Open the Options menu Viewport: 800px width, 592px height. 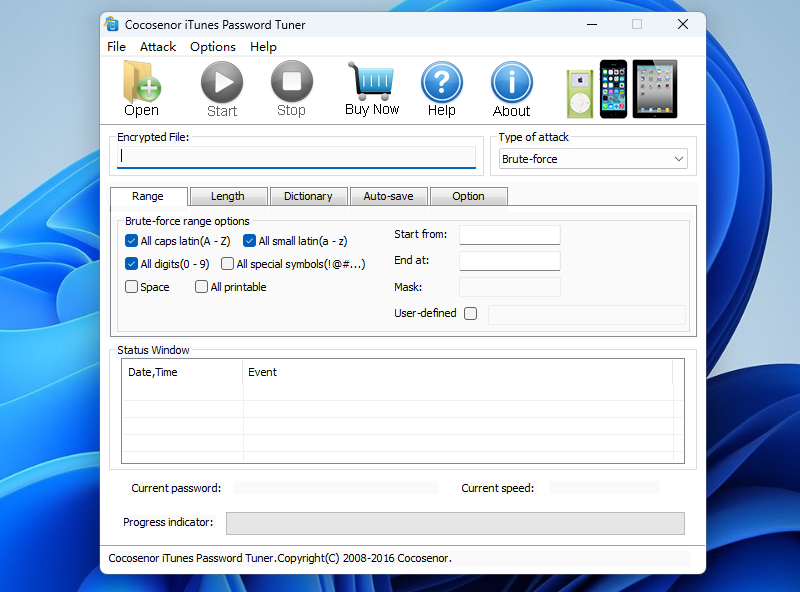click(213, 47)
